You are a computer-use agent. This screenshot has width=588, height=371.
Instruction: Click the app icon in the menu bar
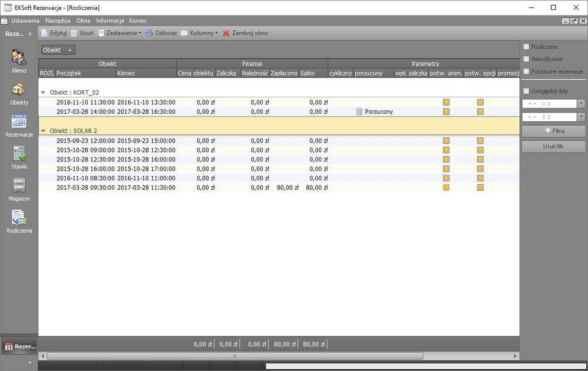[4, 21]
